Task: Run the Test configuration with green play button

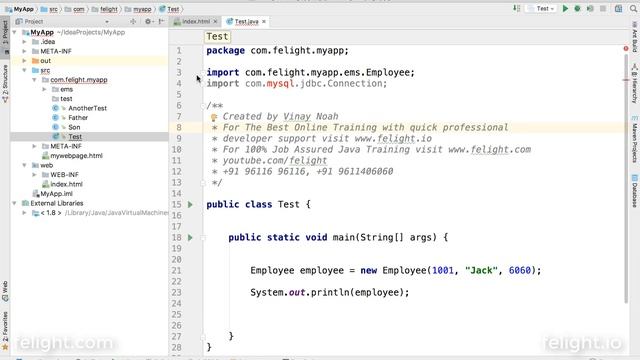Action: pos(565,9)
